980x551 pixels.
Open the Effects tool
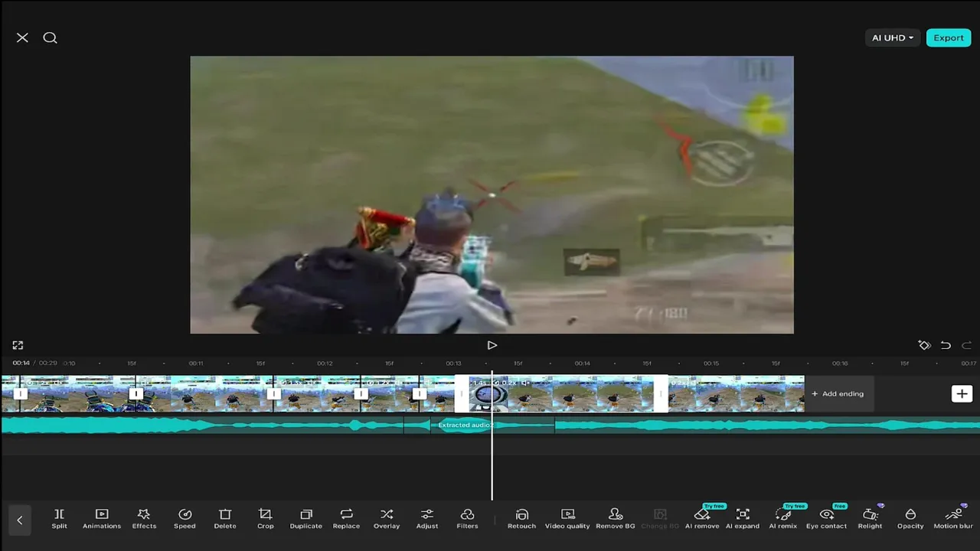(144, 518)
